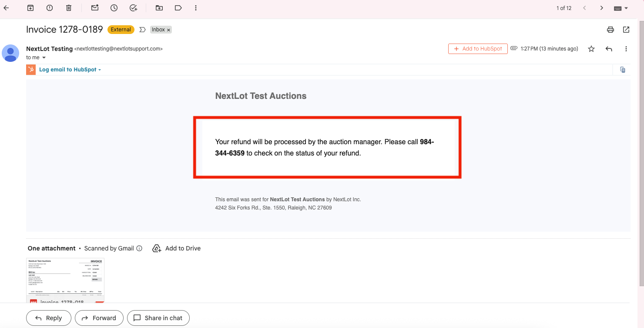Reply using the arrow icon in header
This screenshot has height=328, width=644.
tap(609, 49)
